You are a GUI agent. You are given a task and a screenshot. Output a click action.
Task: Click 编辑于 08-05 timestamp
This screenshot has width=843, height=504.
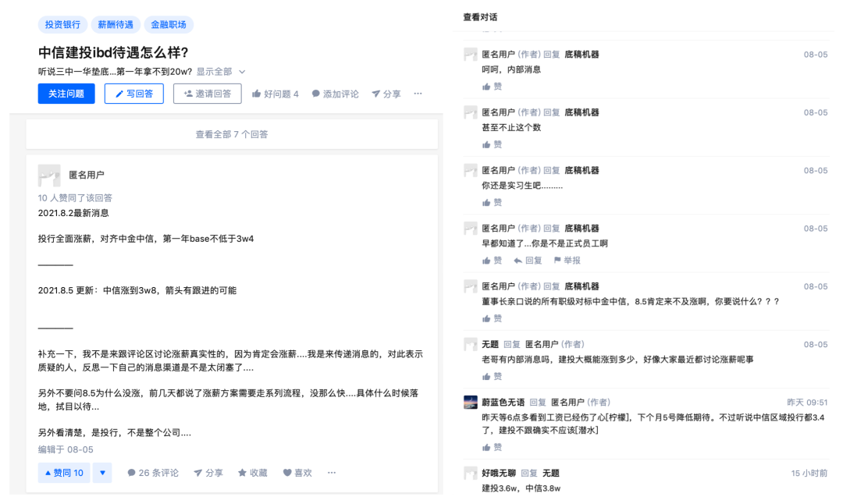pos(66,449)
